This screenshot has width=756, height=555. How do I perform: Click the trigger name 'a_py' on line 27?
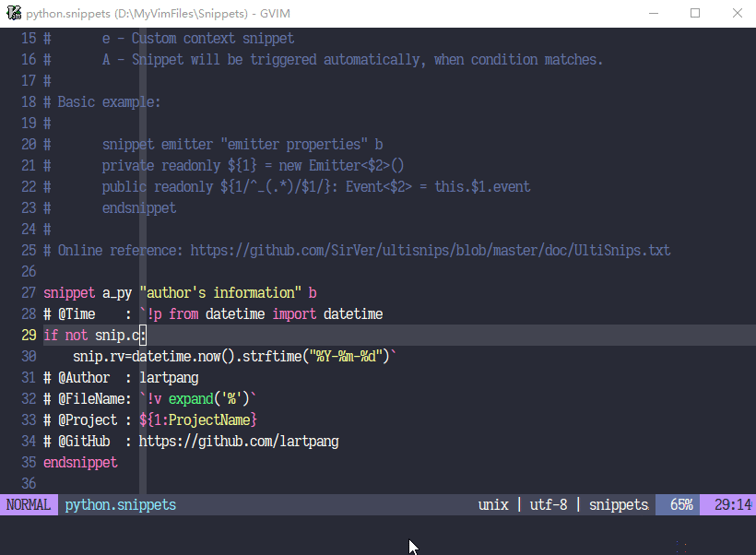click(x=117, y=292)
